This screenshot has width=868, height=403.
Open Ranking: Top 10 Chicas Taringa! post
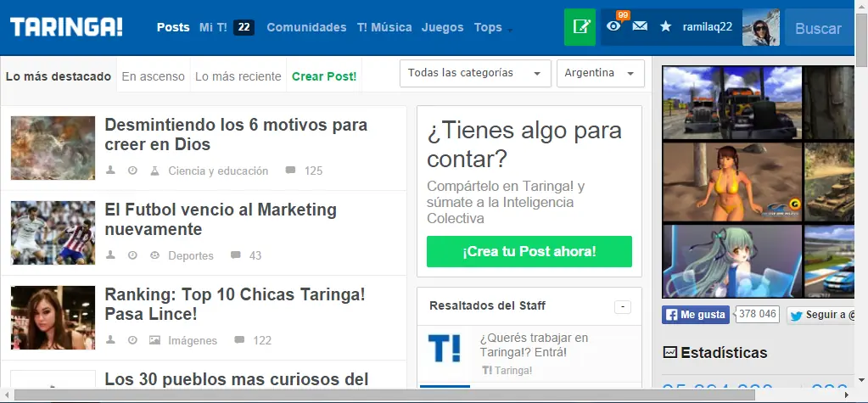tap(235, 304)
